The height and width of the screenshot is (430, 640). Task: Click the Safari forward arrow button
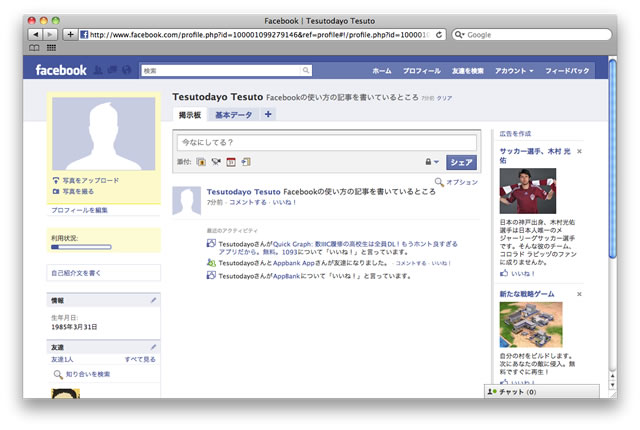pyautogui.click(x=50, y=35)
